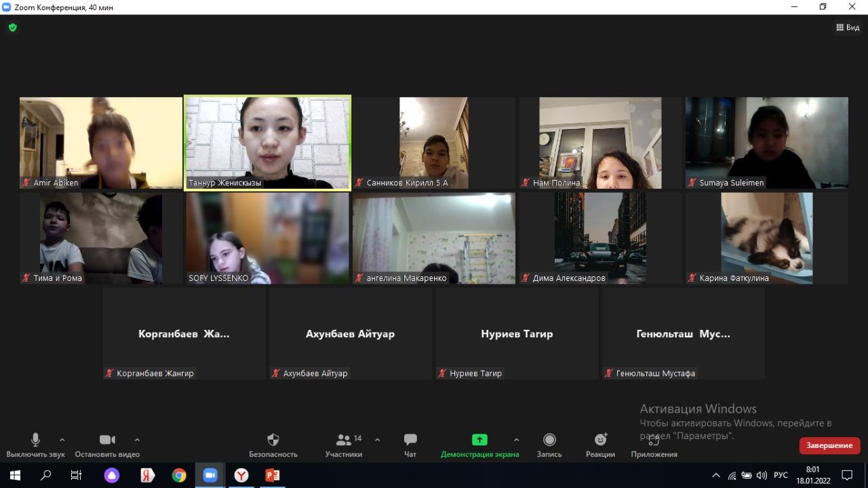Expand screen share options arrow

516,439
